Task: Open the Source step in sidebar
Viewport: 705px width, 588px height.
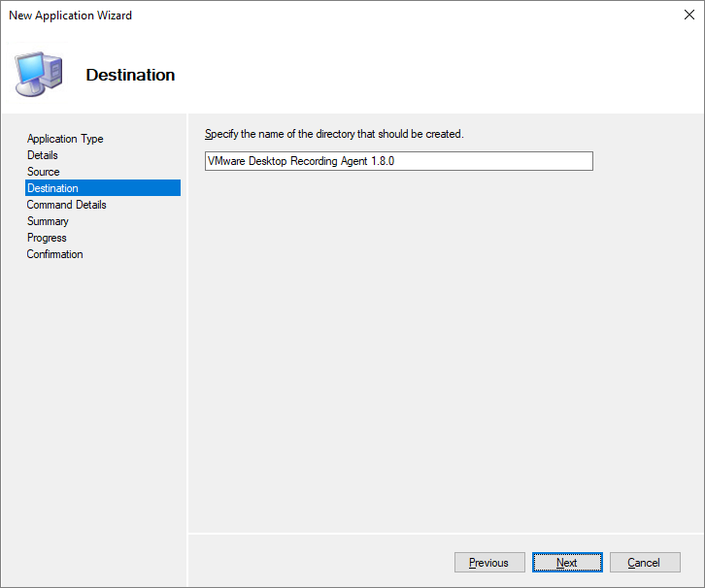Action: point(44,172)
